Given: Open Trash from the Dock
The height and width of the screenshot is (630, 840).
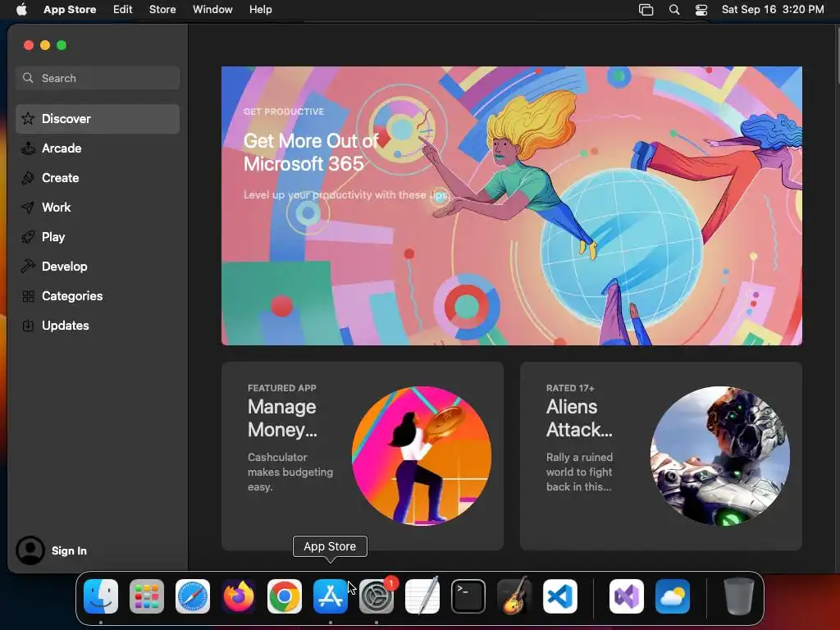Looking at the screenshot, I should pyautogui.click(x=739, y=596).
